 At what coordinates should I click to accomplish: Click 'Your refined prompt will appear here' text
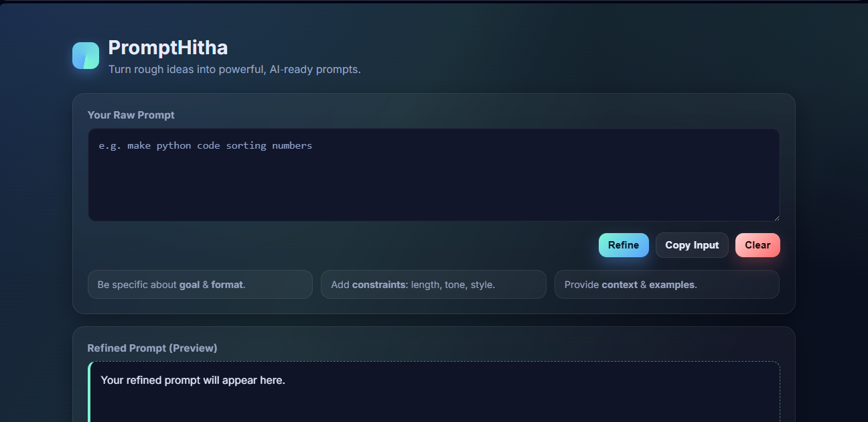tap(193, 380)
